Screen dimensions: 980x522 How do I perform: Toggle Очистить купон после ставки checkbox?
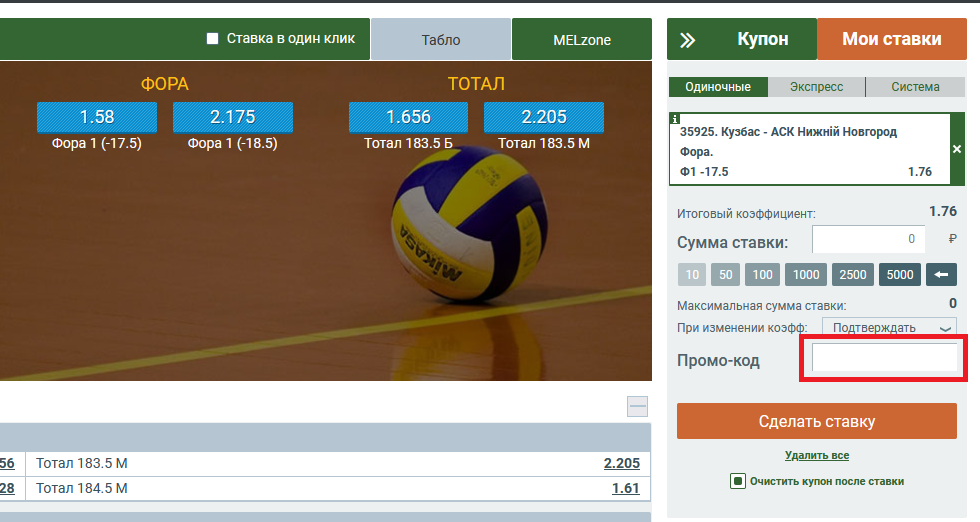pos(738,481)
